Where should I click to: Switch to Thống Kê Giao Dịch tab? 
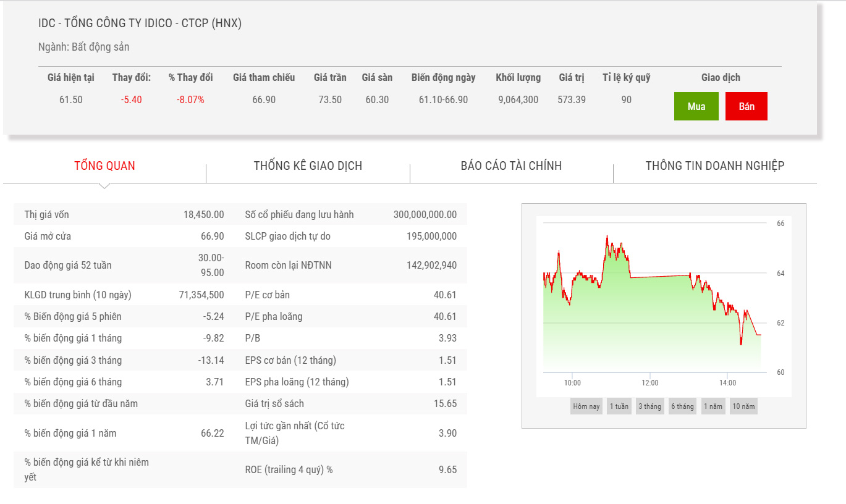[308, 166]
